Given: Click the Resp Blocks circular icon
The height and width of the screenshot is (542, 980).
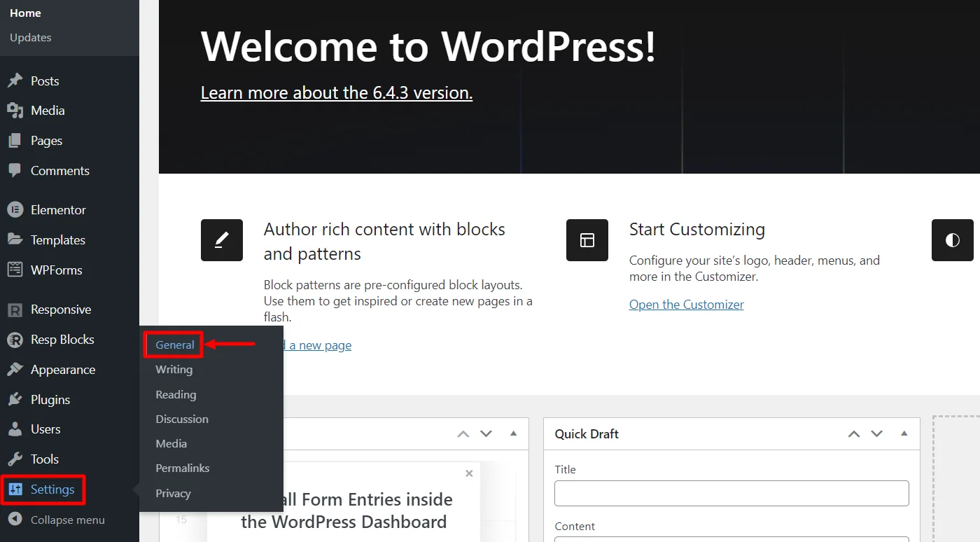Looking at the screenshot, I should (15, 340).
